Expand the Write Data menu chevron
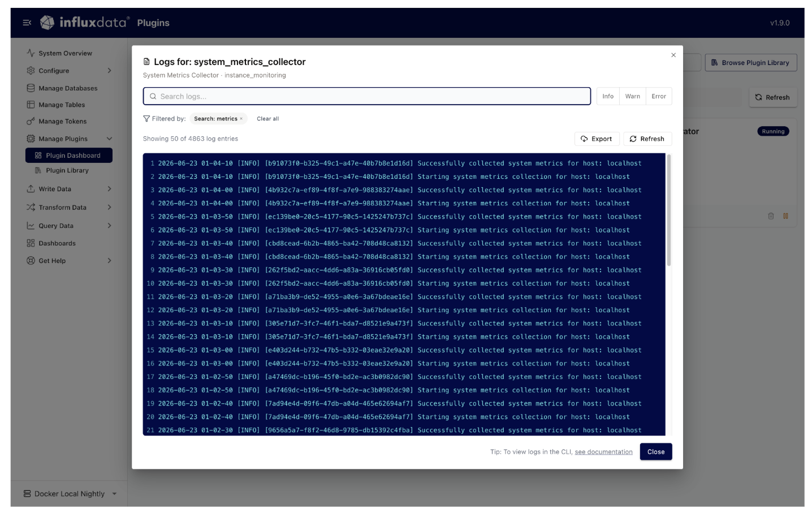The width and height of the screenshot is (812, 517). coord(109,189)
